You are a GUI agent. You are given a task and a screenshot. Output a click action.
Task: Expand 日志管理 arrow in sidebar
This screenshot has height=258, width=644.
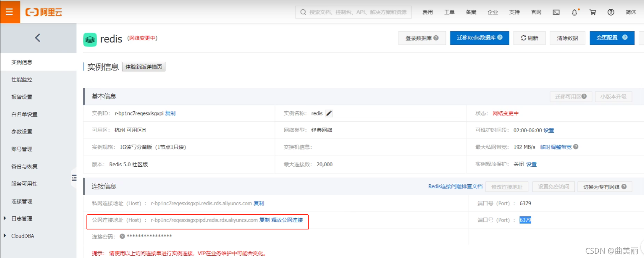coord(5,218)
